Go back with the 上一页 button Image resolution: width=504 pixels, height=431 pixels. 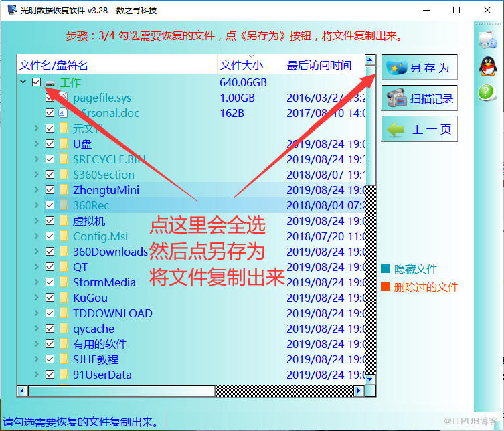click(x=420, y=129)
